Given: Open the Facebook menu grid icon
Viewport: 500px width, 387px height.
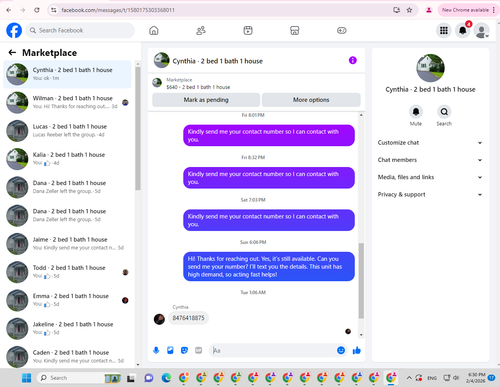Looking at the screenshot, I should point(444,31).
